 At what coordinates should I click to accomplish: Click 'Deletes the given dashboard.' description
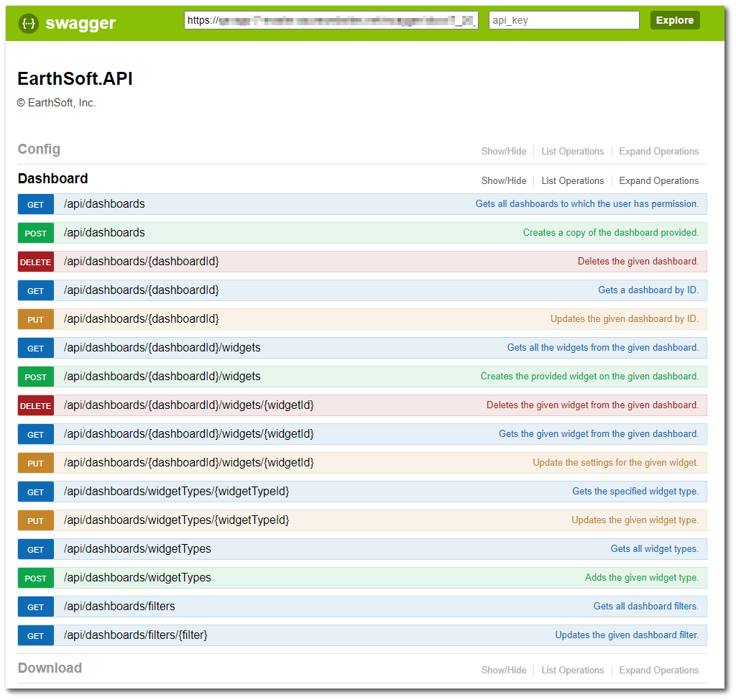(638, 262)
